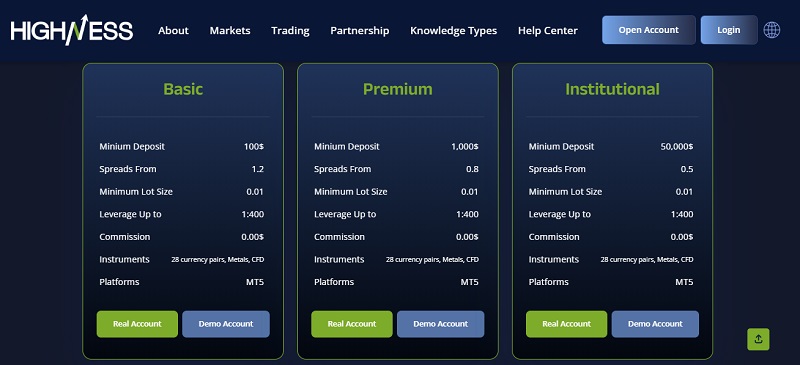Click the Premium plan heading

pos(398,89)
